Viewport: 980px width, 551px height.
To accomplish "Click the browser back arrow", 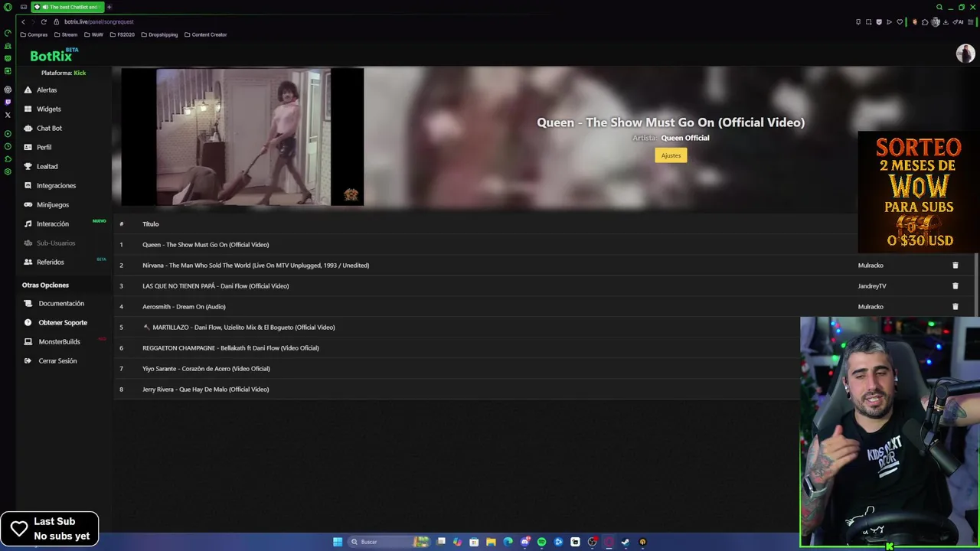I will 23,22.
